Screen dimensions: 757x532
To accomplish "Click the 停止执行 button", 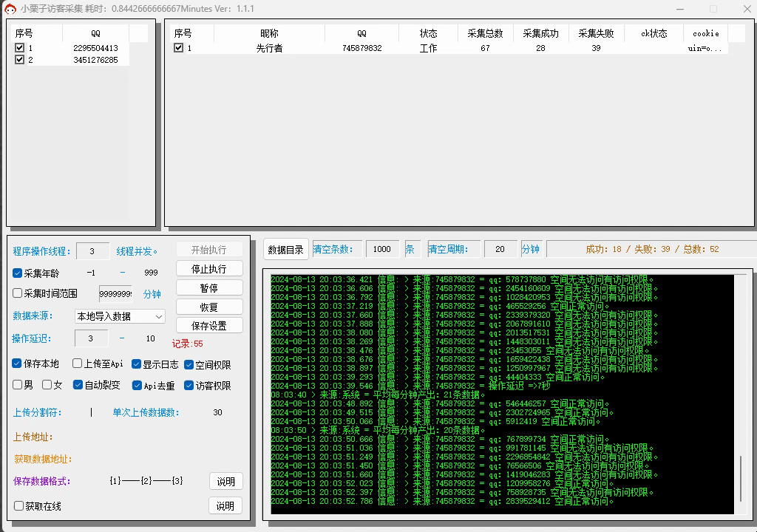I will click(x=209, y=269).
